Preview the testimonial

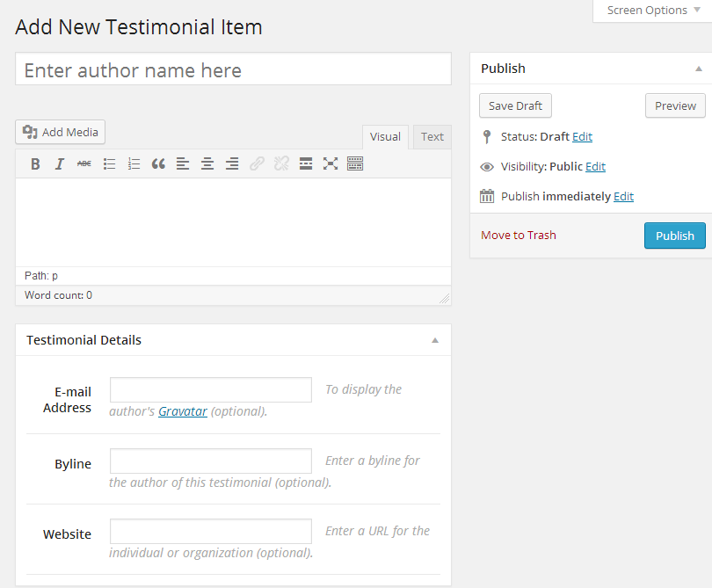point(675,105)
